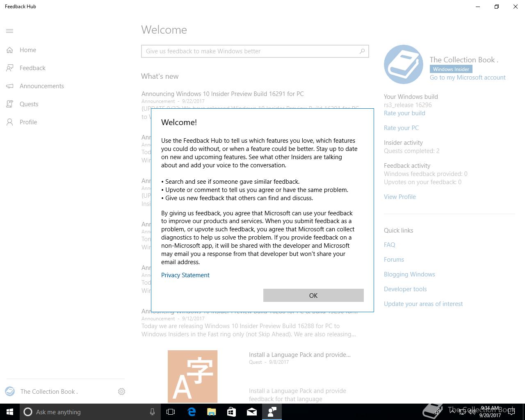Open the FAQ quick link
The width and height of the screenshot is (525, 420).
[x=390, y=245]
